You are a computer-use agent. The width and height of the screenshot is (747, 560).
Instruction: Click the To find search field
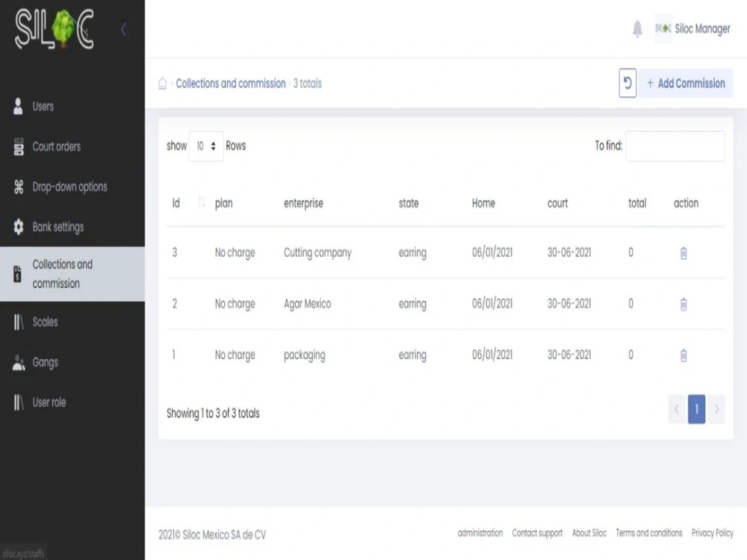click(675, 146)
